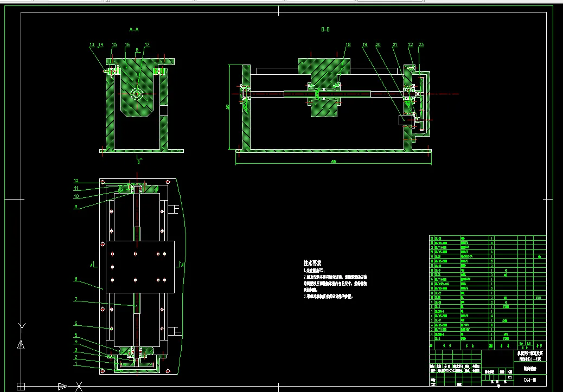Click the X axis label of the UCS icon
Viewport: 563px width, 392px height.
pyautogui.click(x=79, y=387)
